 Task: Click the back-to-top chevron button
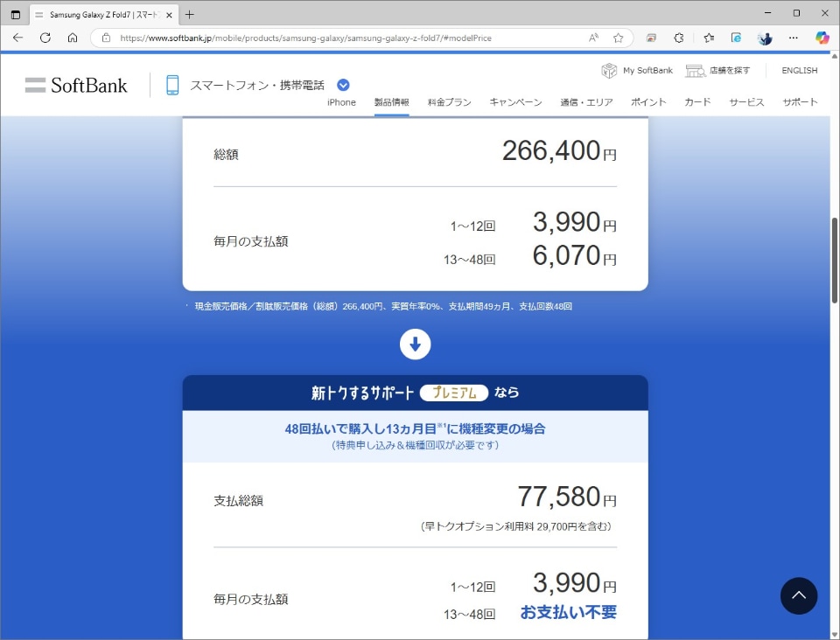799,595
